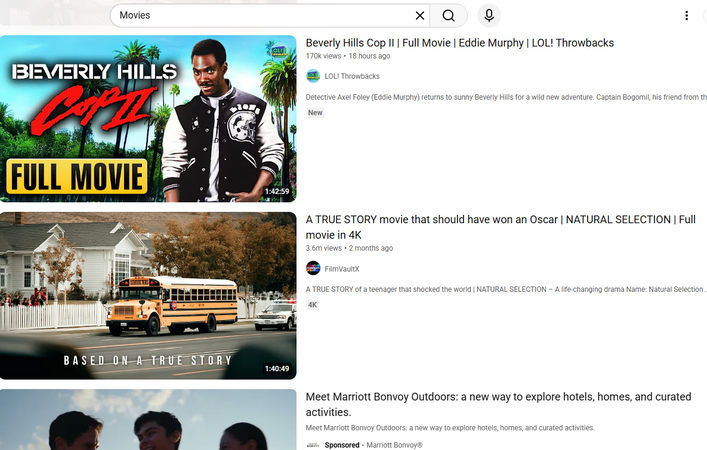The height and width of the screenshot is (450, 707).
Task: Go to the FilmVaultX channel name
Action: click(x=342, y=269)
